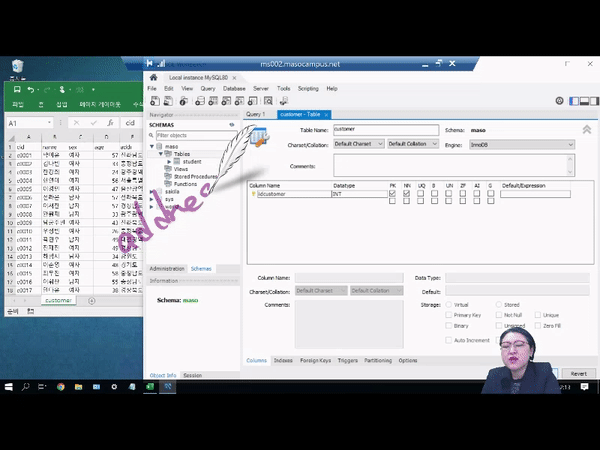Click the open SQL script file icon
Screen dimensions: 600x450
pos(168,101)
